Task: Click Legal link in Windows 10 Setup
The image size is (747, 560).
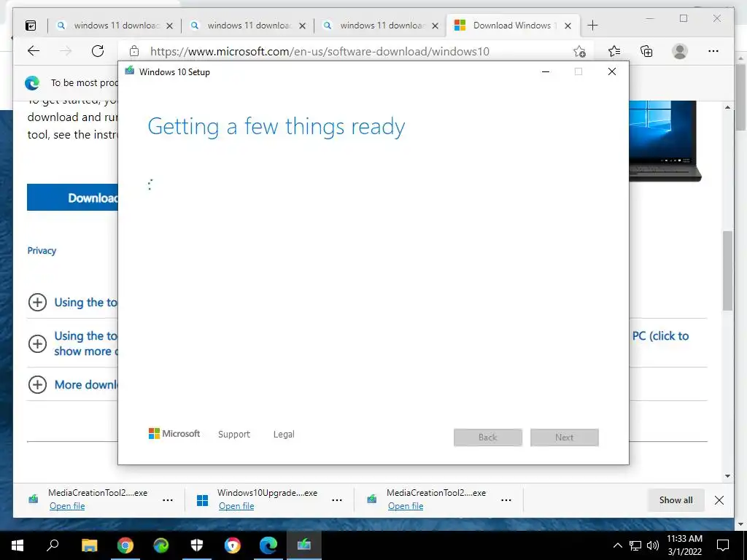Action: 284,435
